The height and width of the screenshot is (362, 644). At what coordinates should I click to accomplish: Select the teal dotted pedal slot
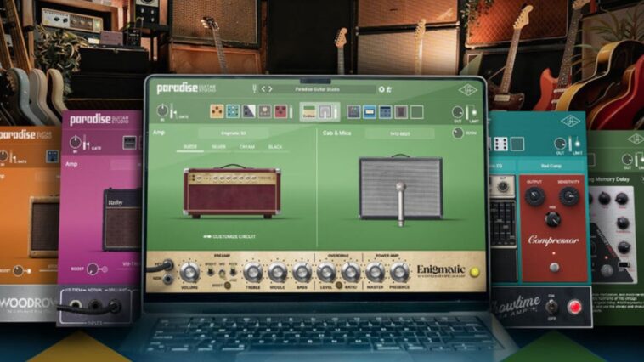[x=233, y=111]
